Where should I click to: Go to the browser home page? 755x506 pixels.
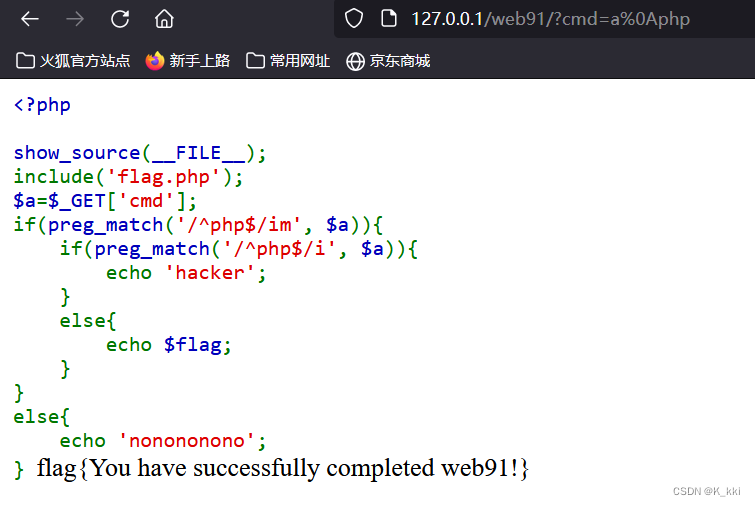(164, 19)
